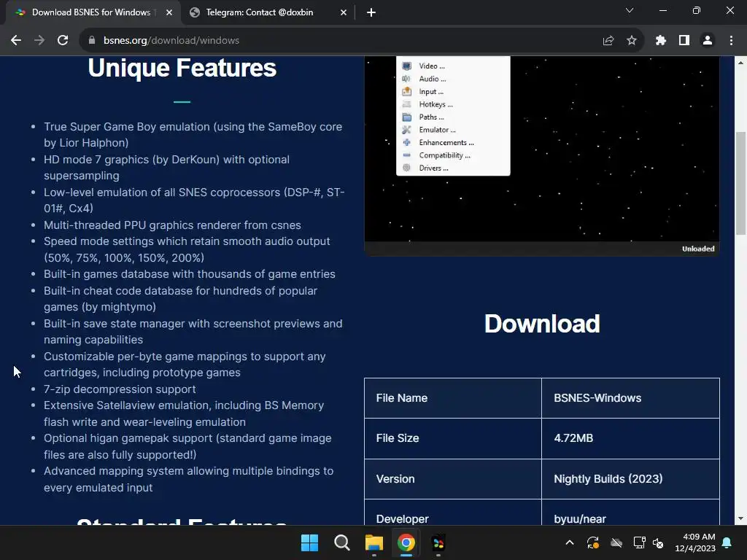Share this page via share icon
Viewport: 747px width, 560px height.
click(x=608, y=41)
